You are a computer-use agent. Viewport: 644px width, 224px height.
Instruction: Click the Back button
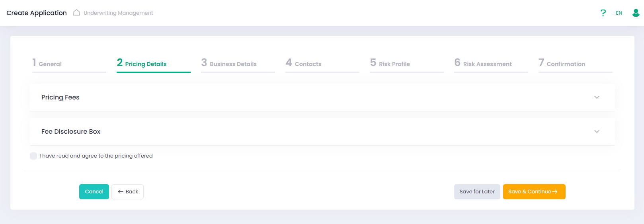(x=127, y=192)
